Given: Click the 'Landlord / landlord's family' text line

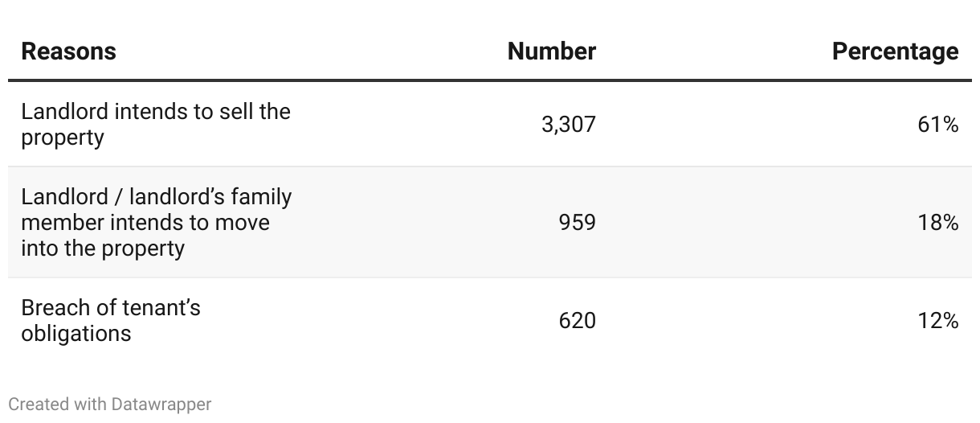Looking at the screenshot, I should (x=157, y=197).
